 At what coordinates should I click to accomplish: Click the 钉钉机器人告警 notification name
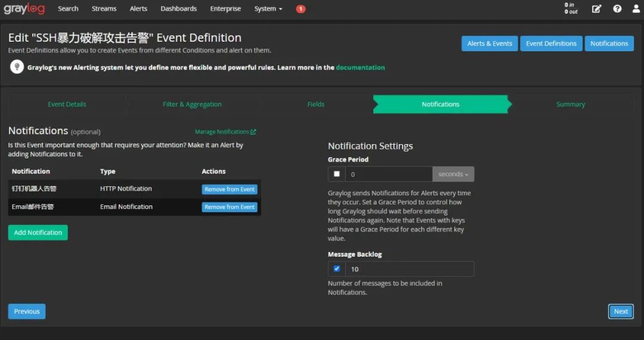(x=34, y=189)
